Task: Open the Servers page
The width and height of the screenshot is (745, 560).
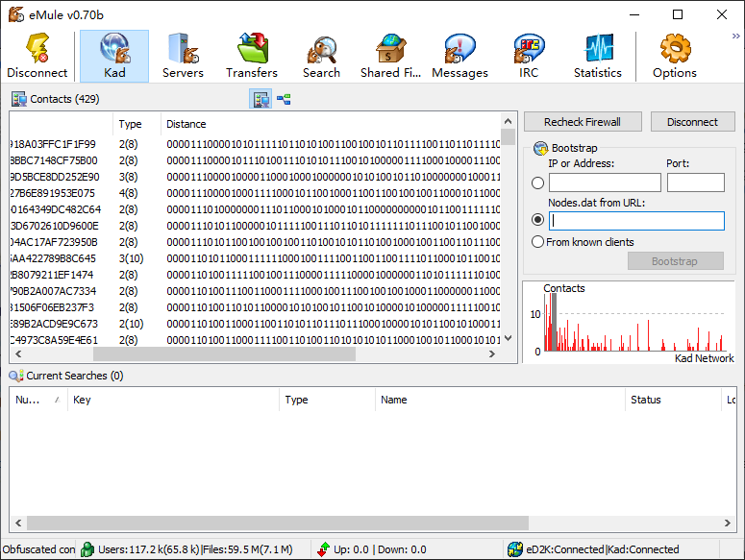Action: pyautogui.click(x=183, y=56)
